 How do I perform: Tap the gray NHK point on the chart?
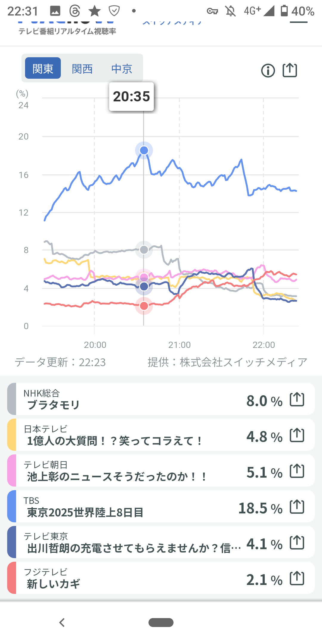coord(144,250)
